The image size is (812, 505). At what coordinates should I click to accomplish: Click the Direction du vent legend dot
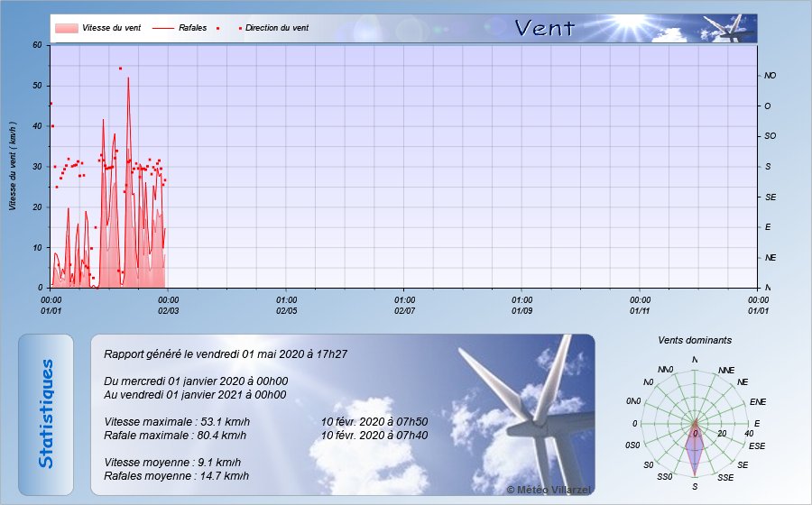point(241,28)
